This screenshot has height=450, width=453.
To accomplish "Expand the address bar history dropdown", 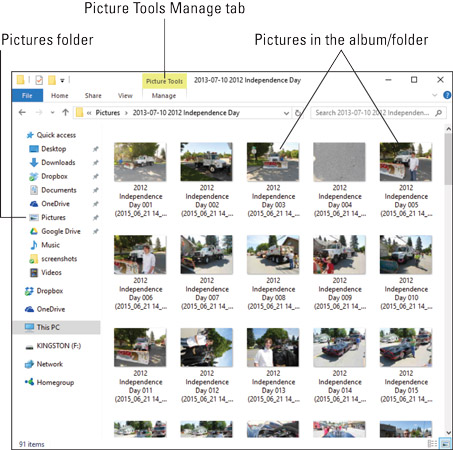I will tap(286, 113).
